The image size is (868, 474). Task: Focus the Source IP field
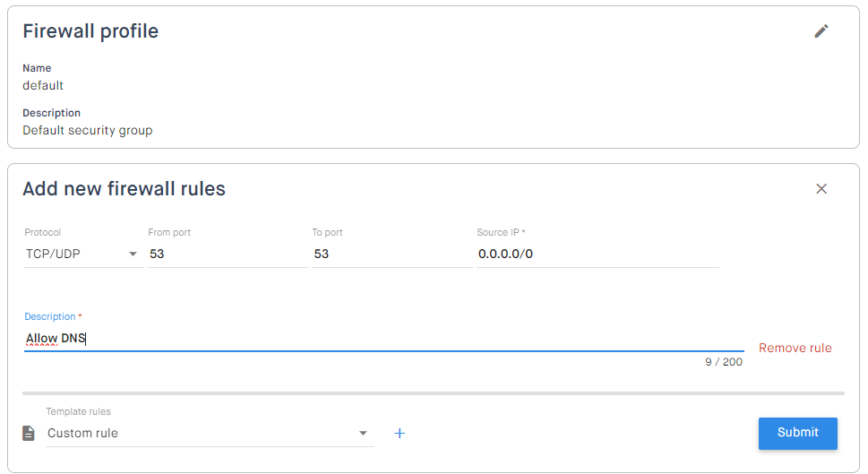tap(597, 254)
